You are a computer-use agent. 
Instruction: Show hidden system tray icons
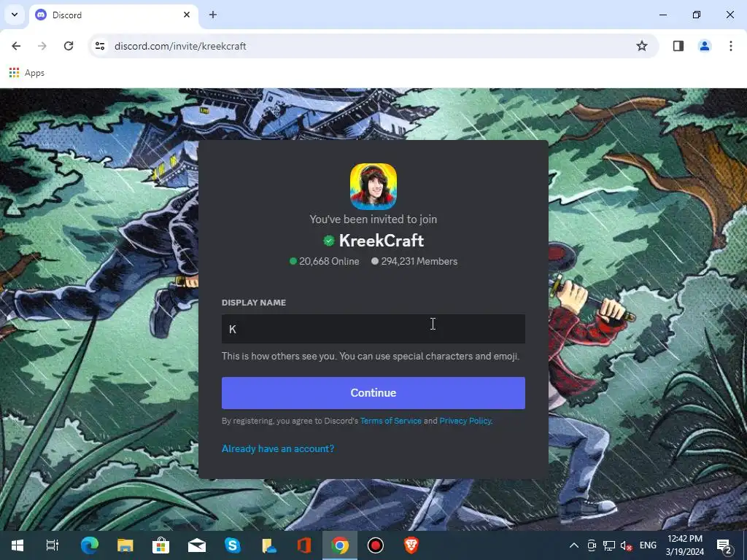[574, 545]
